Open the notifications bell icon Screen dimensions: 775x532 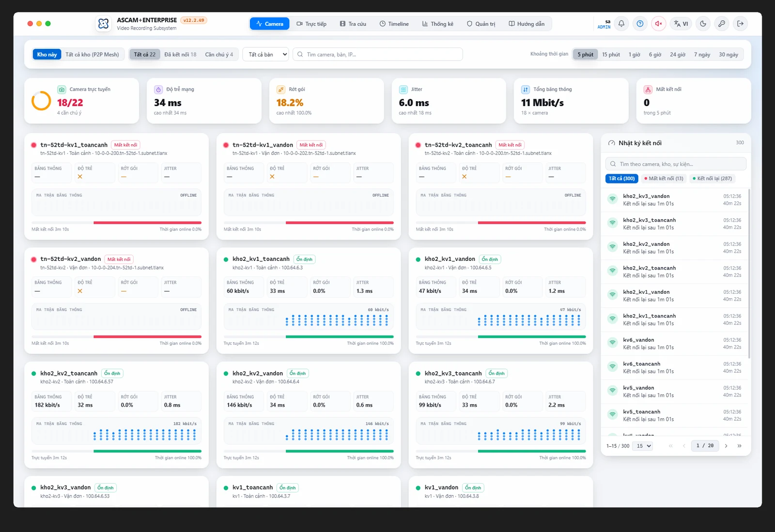pyautogui.click(x=621, y=24)
